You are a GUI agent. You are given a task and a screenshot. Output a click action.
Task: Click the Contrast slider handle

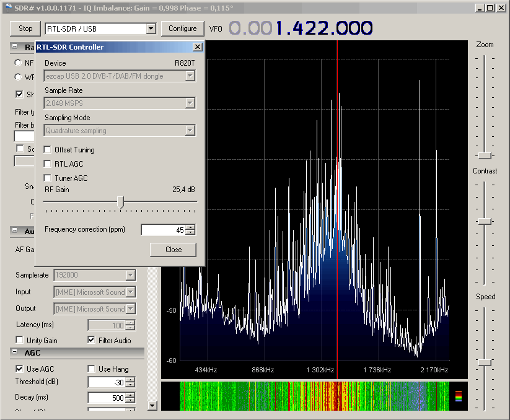tap(485, 221)
